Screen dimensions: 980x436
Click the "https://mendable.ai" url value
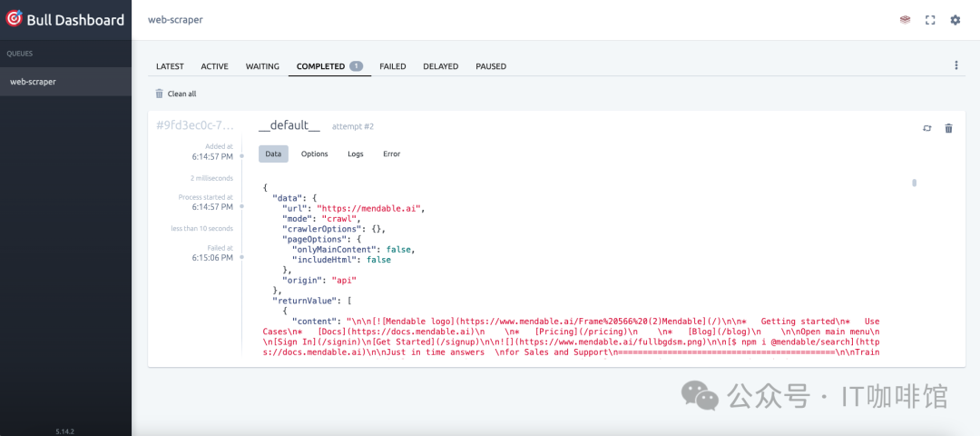pos(370,208)
